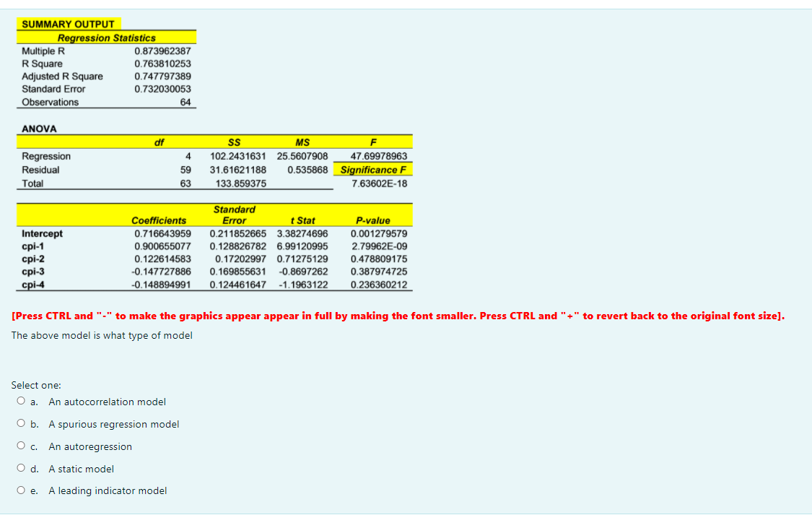Select the Significance F cell

(372, 169)
